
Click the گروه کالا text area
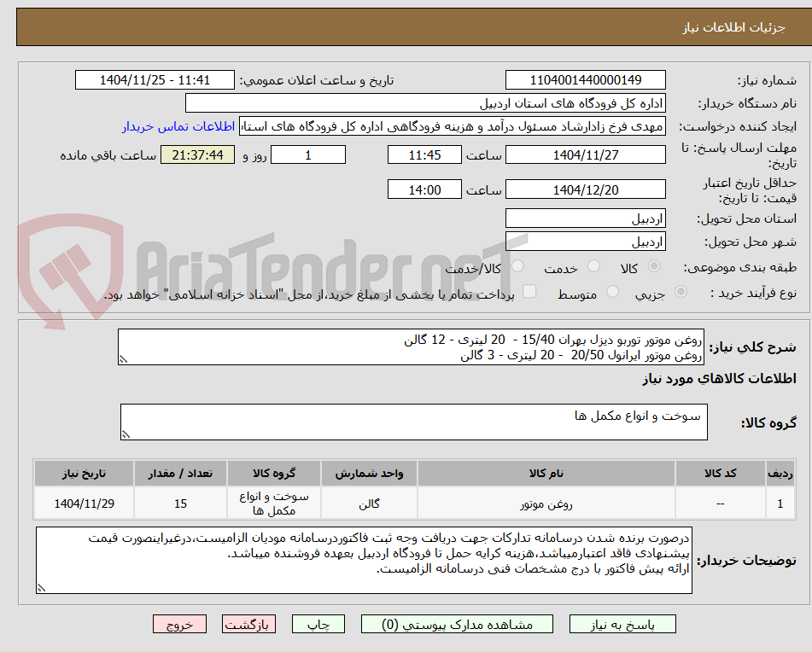pyautogui.click(x=414, y=422)
